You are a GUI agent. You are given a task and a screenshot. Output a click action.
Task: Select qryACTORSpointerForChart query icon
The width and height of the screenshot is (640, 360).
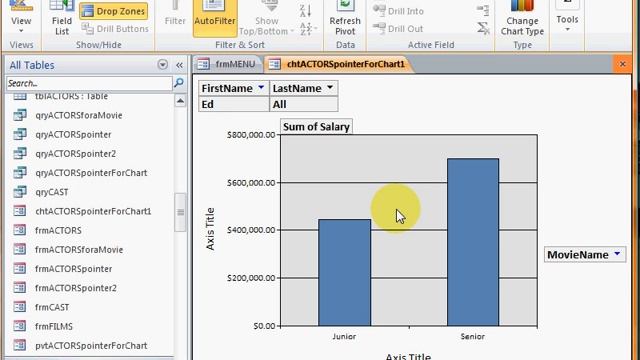20,173
